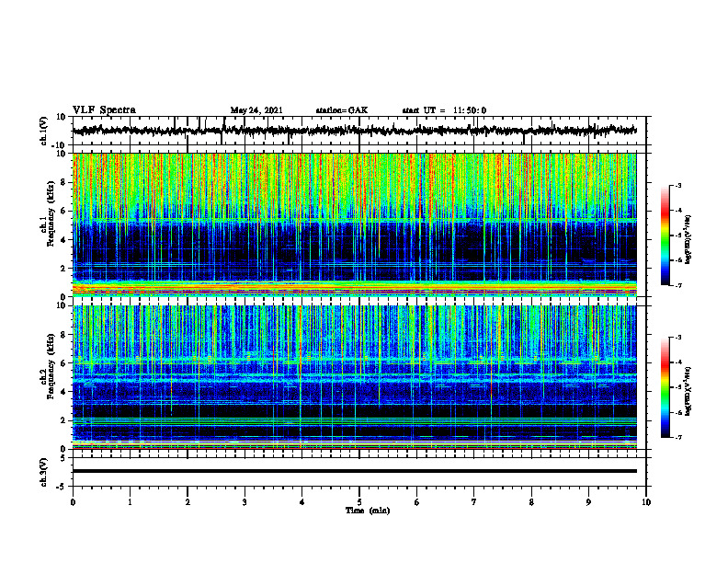Click the ch.1 color scale bar
This screenshot has height=563, width=728.
click(x=665, y=236)
